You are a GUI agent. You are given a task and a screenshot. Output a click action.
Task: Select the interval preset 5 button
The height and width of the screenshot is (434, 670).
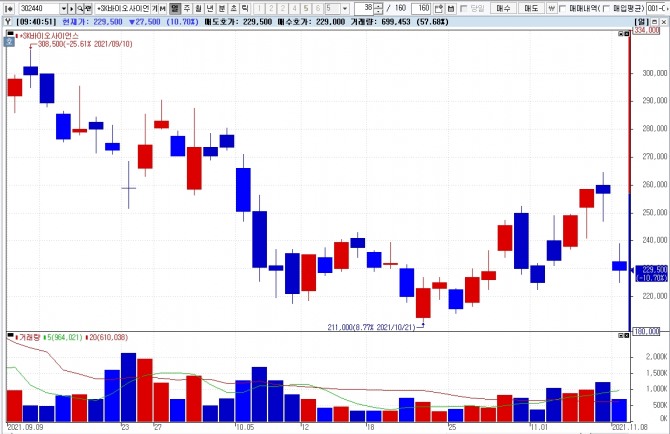[x=306, y=9]
